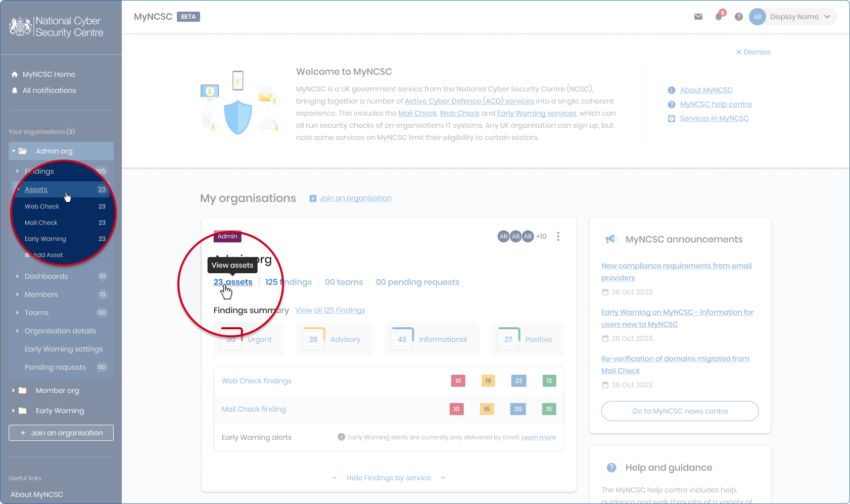This screenshot has width=850, height=504.
Task: Open the Services in MyNCSC link
Action: [x=714, y=118]
